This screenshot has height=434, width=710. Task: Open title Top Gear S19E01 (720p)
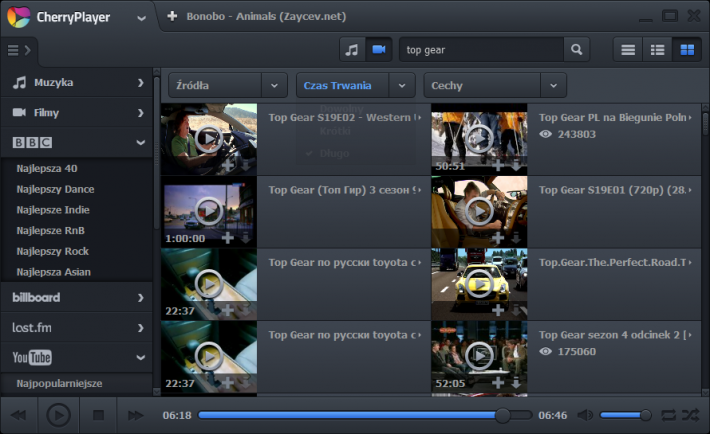(x=613, y=190)
